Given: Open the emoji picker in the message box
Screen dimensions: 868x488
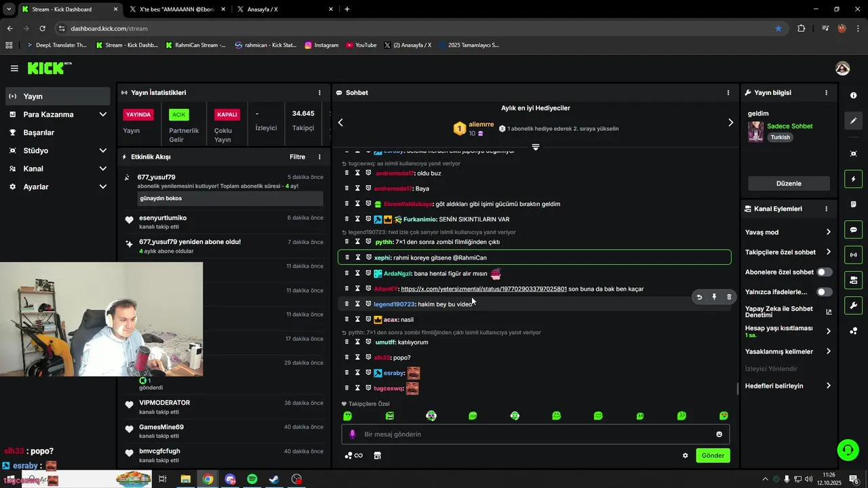Looking at the screenshot, I should point(719,434).
